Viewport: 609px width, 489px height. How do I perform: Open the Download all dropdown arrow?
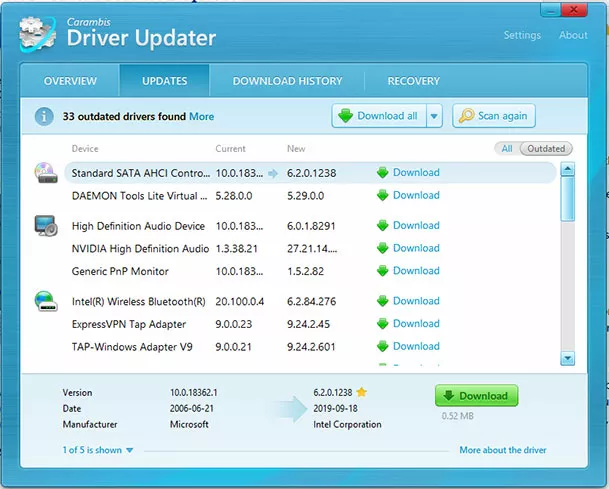pos(434,116)
